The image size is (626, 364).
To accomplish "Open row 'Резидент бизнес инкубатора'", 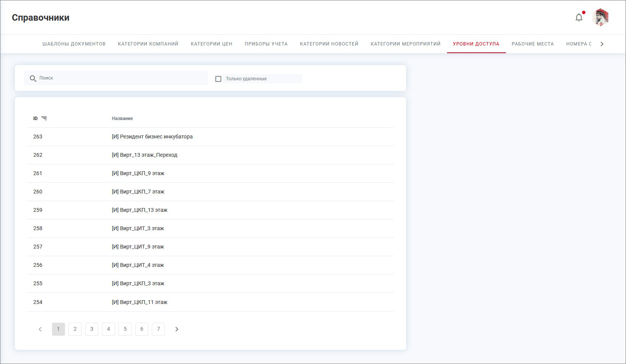I will pos(152,137).
